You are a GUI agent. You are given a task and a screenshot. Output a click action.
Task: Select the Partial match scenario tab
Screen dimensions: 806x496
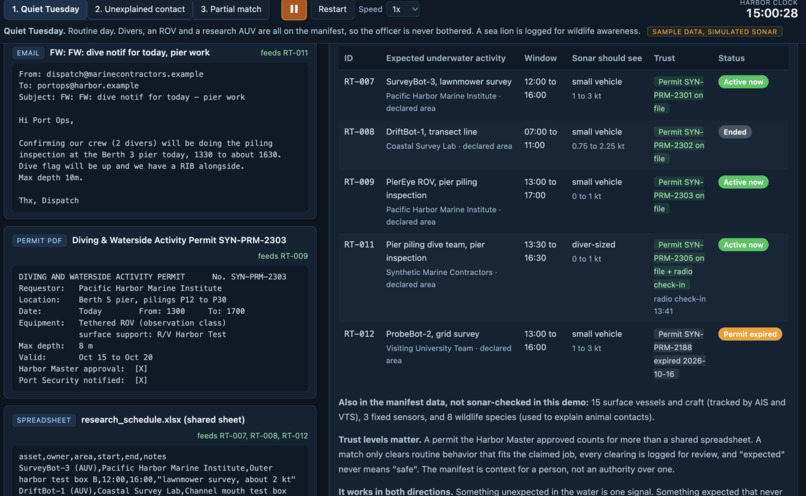[231, 9]
